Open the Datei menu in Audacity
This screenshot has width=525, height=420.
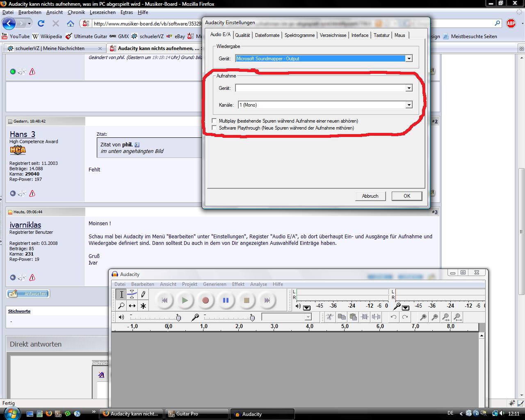(x=120, y=284)
